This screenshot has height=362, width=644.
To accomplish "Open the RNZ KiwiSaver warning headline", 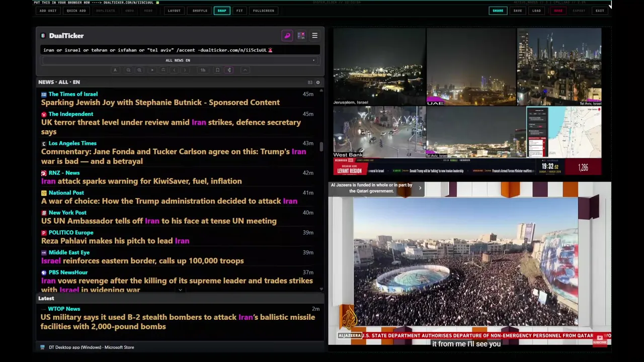I will click(x=141, y=181).
